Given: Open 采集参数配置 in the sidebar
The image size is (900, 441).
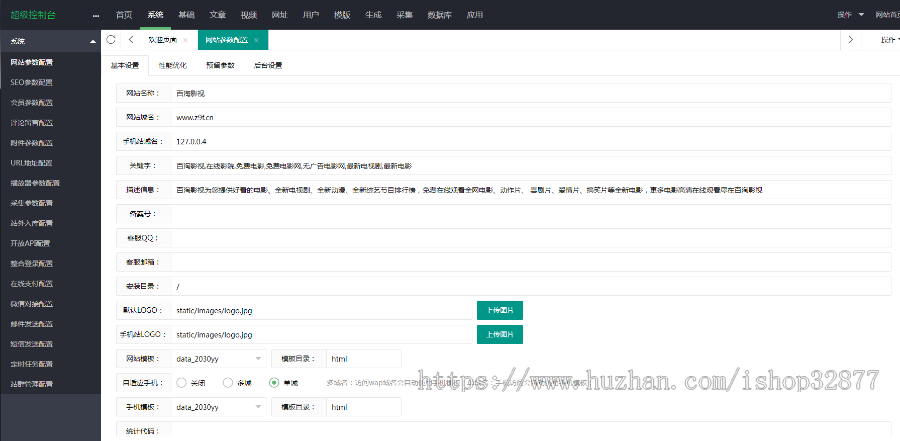Looking at the screenshot, I should (x=32, y=203).
